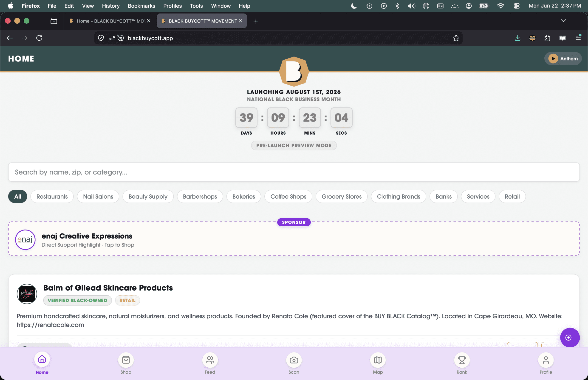Open the Shop tab in bottom navigation
This screenshot has width=588, height=380.
click(x=126, y=364)
